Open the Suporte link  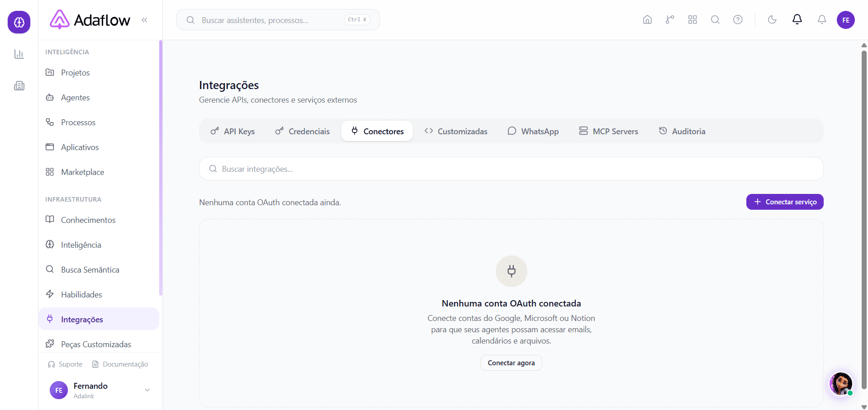click(65, 364)
